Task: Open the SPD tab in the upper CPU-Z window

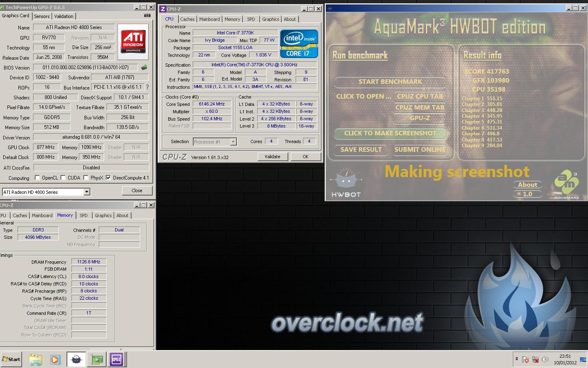Action: point(251,19)
